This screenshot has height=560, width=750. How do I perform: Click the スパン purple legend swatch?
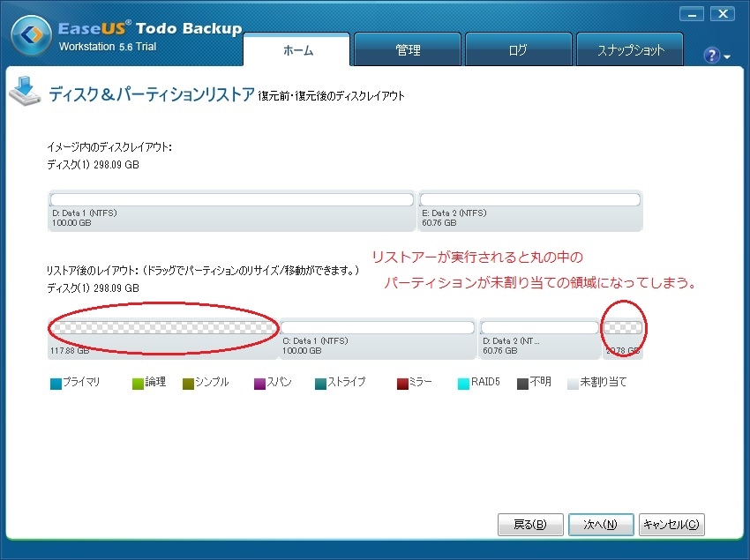click(259, 384)
